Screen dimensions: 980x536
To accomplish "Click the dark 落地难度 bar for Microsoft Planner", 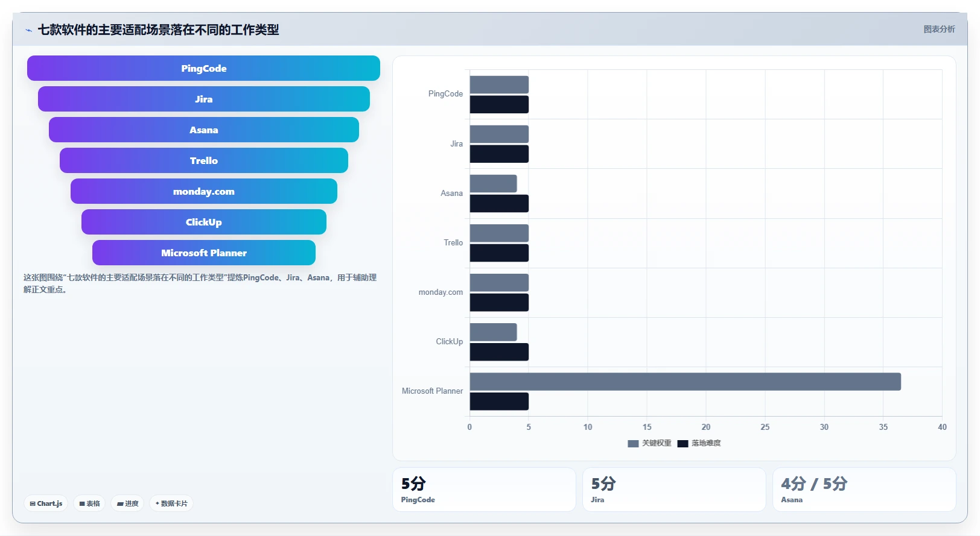I will pos(499,401).
